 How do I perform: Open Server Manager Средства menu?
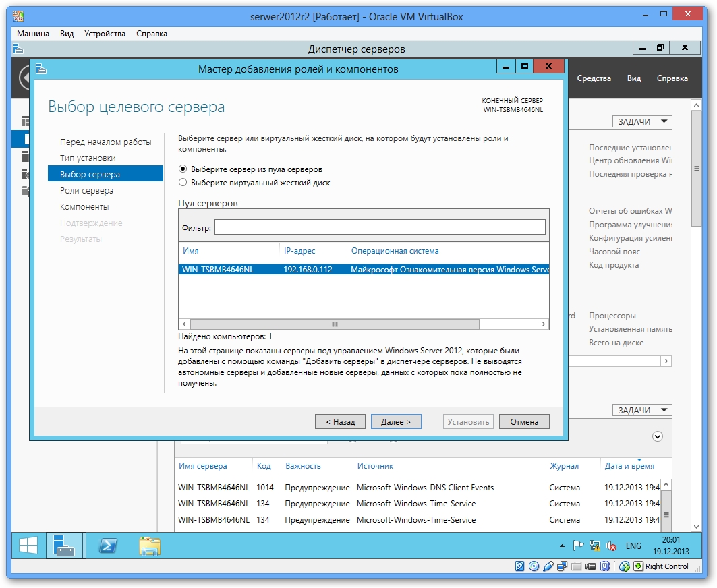594,78
